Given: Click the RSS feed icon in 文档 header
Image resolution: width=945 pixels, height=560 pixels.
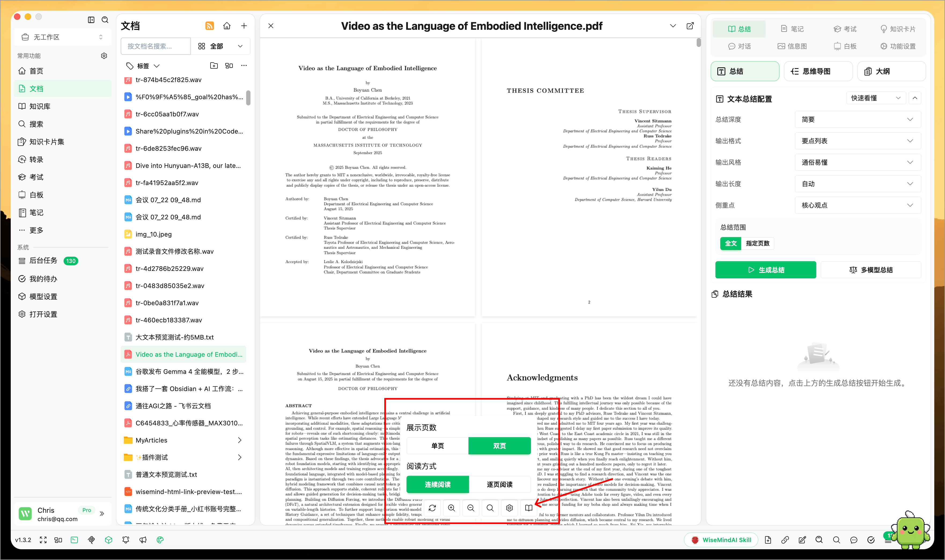Looking at the screenshot, I should (209, 26).
